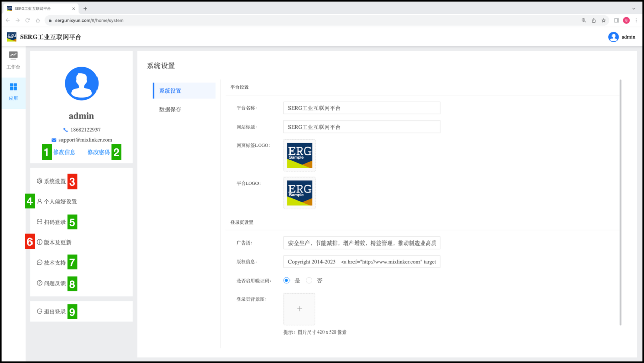Select 是 to enable verification code
Image resolution: width=644 pixels, height=363 pixels.
[x=287, y=280]
